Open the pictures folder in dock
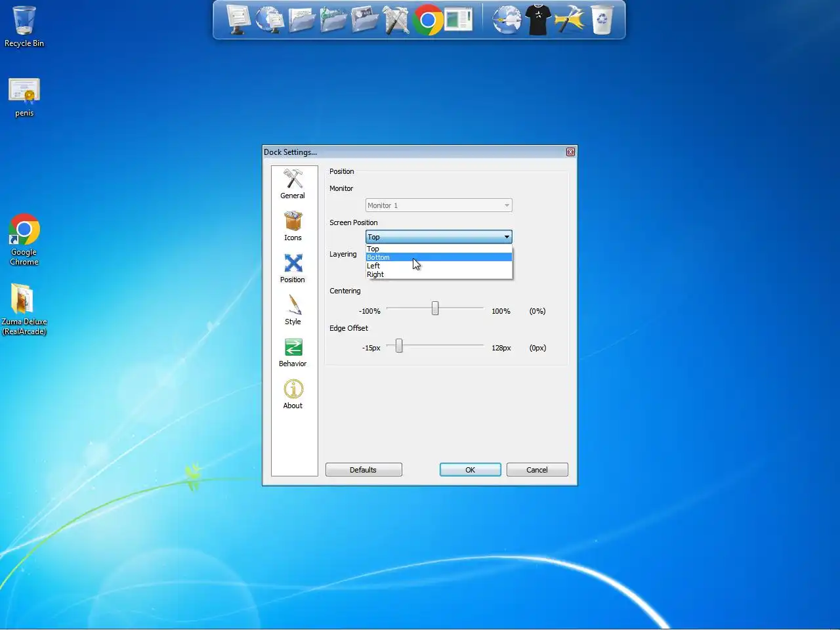The height and width of the screenshot is (630, 840). click(364, 20)
